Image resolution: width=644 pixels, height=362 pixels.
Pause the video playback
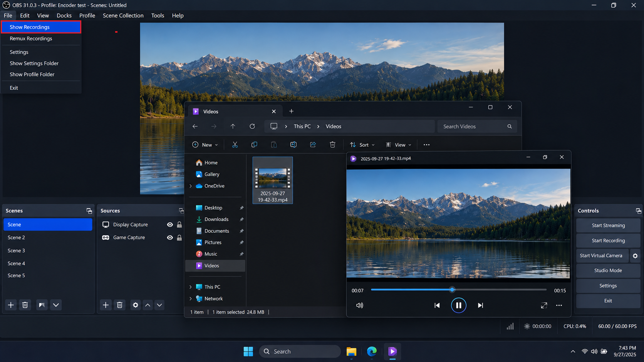pos(458,305)
